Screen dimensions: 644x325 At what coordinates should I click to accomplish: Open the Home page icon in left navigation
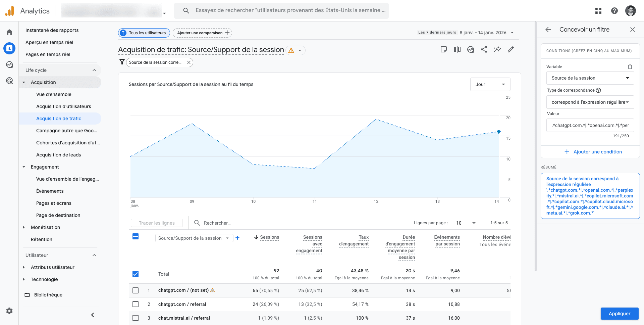point(9,32)
